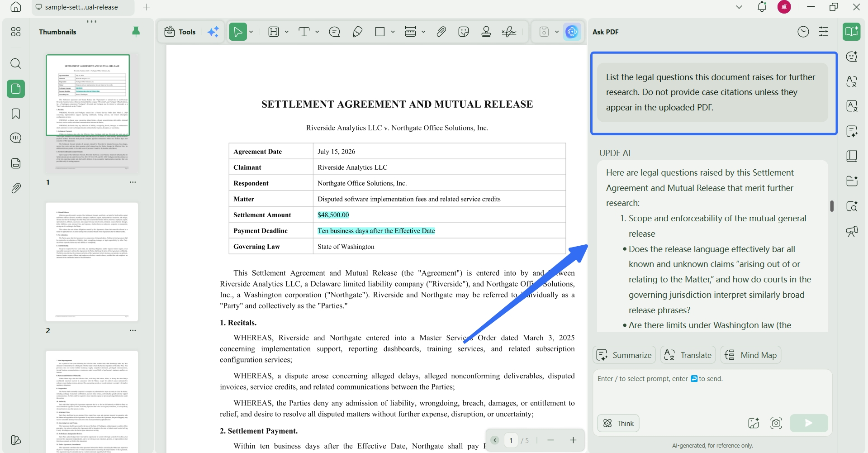The width and height of the screenshot is (868, 453).
Task: Select the rectangle shape tool
Action: coord(380,32)
